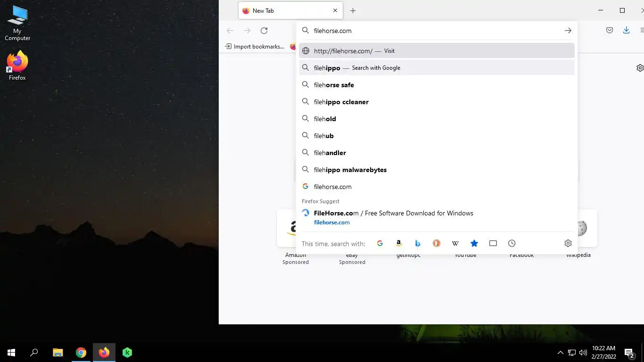Screen dimensions: 644x362
Task: Open search settings gear in dropdown
Action: pyautogui.click(x=568, y=243)
